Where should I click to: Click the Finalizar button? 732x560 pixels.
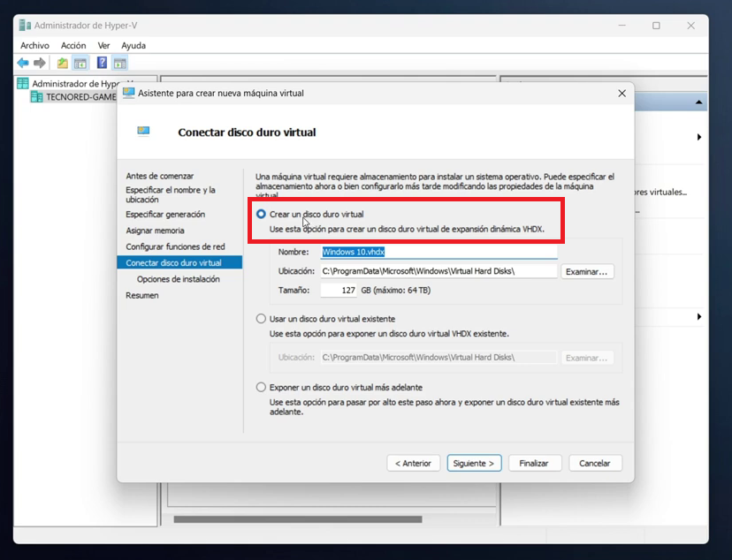click(x=535, y=463)
